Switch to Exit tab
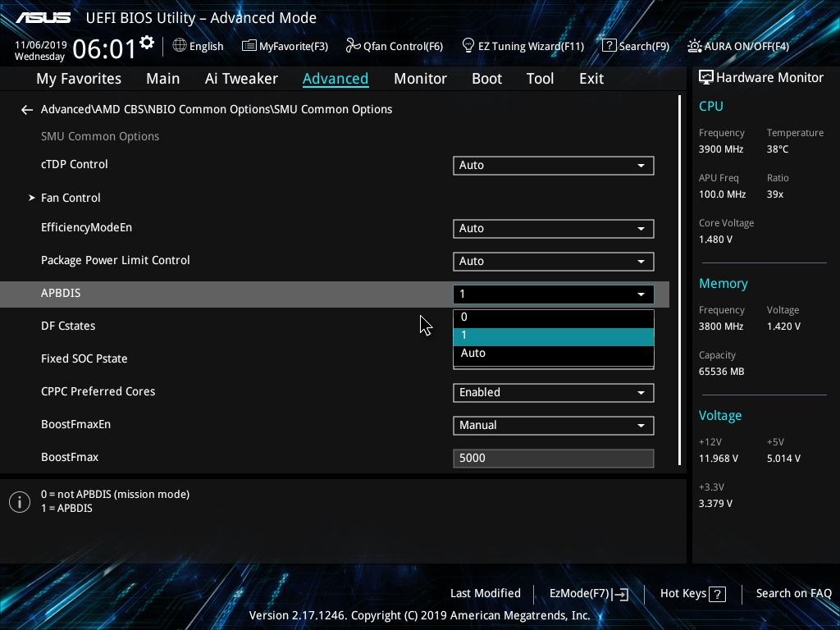The height and width of the screenshot is (630, 840). (591, 79)
